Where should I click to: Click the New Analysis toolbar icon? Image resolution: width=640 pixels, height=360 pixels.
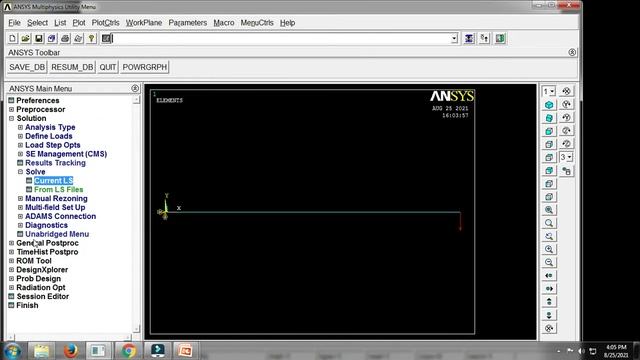click(x=13, y=38)
